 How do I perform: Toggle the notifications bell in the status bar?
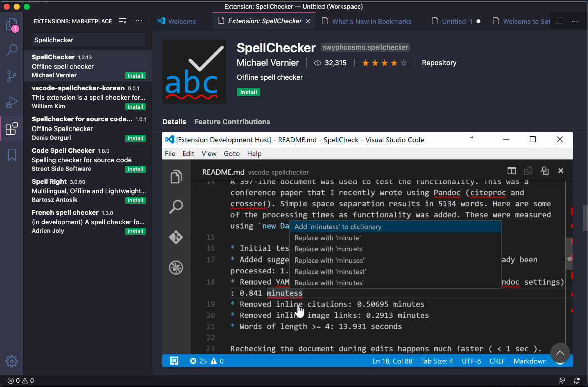pyautogui.click(x=576, y=381)
